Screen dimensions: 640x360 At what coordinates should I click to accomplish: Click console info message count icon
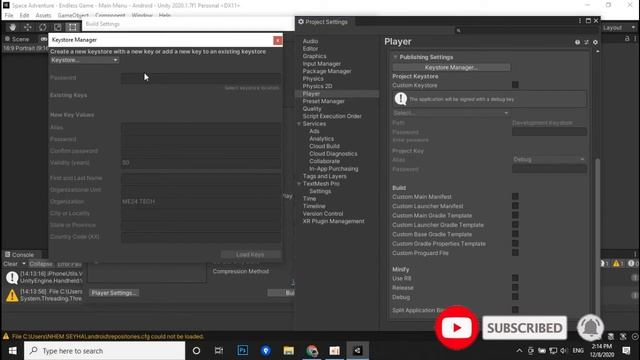604,264
